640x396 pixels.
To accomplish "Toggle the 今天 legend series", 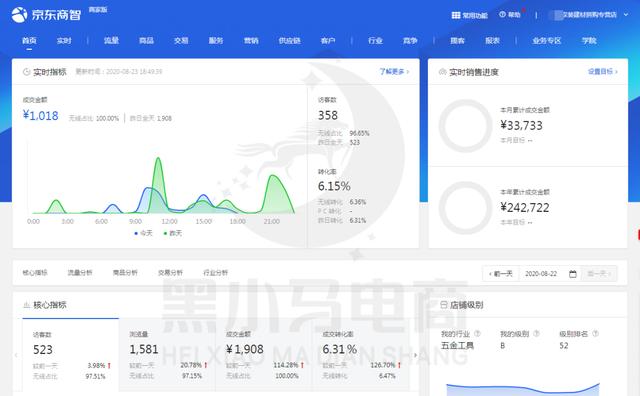I will pos(143,233).
